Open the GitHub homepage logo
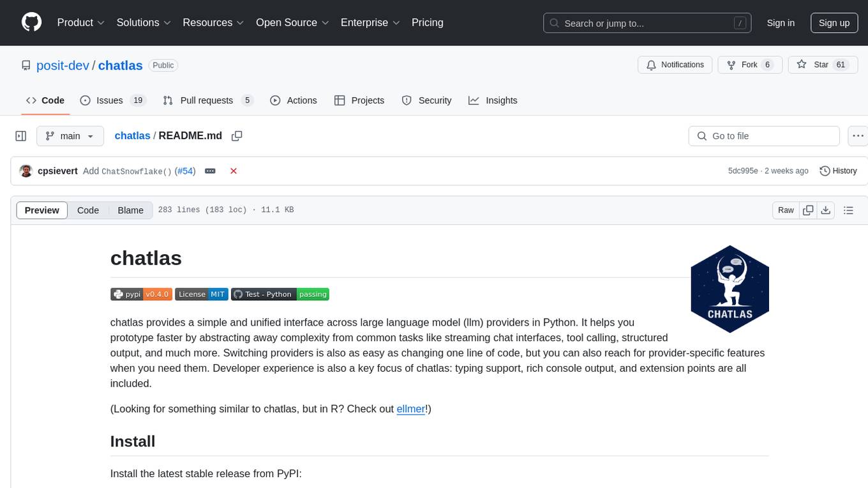The width and height of the screenshot is (868, 488). click(31, 22)
